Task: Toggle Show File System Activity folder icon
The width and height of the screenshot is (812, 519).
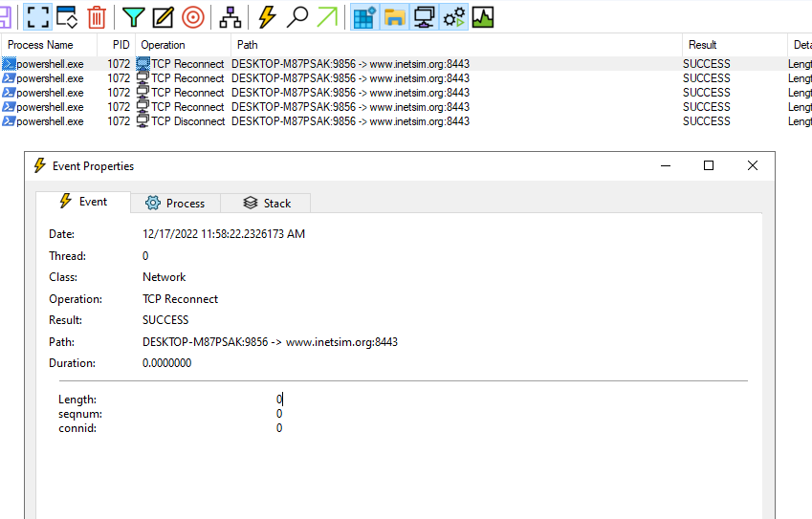Action: 394,16
